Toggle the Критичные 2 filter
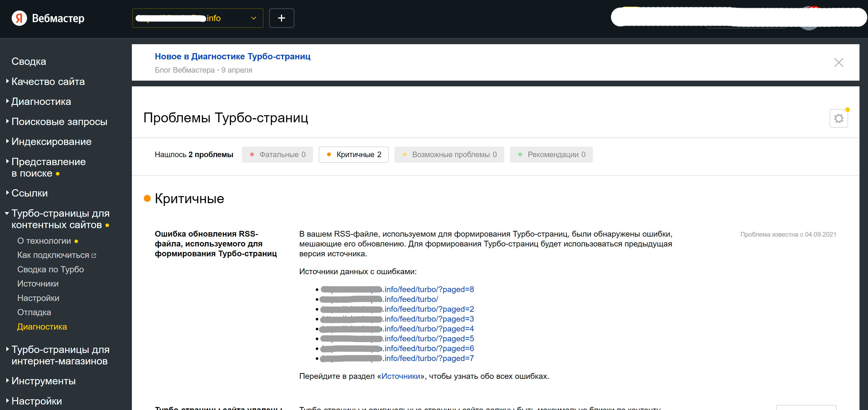Image resolution: width=868 pixels, height=410 pixels. 353,155
